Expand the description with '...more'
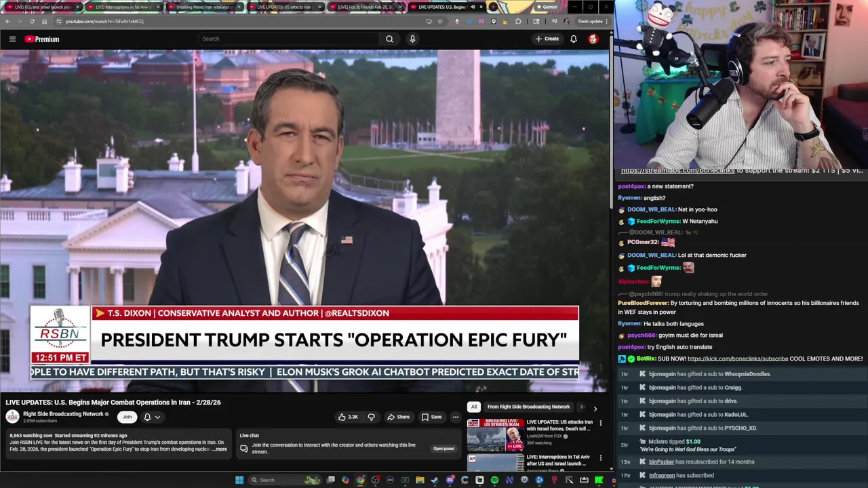Viewport: 868px width, 488px height. tap(219, 449)
